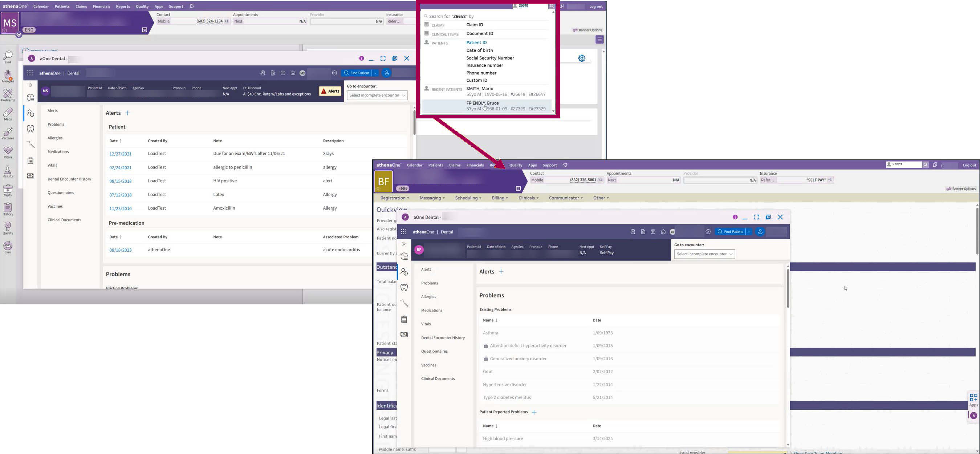Screen dimensions: 980x454
Task: Click Log out in the BF window
Action: (969, 166)
